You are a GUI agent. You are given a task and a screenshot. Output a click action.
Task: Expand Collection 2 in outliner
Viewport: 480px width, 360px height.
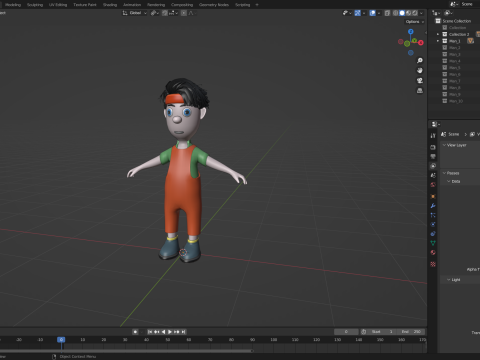coord(438,34)
